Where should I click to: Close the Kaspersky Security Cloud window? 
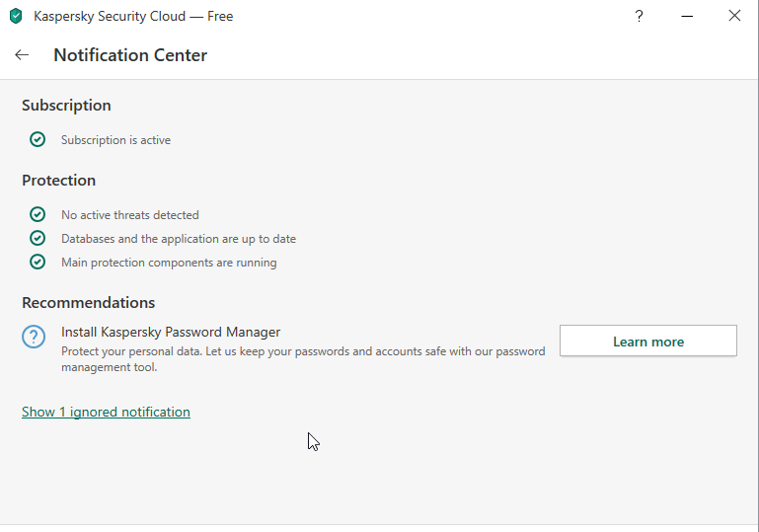coord(734,16)
